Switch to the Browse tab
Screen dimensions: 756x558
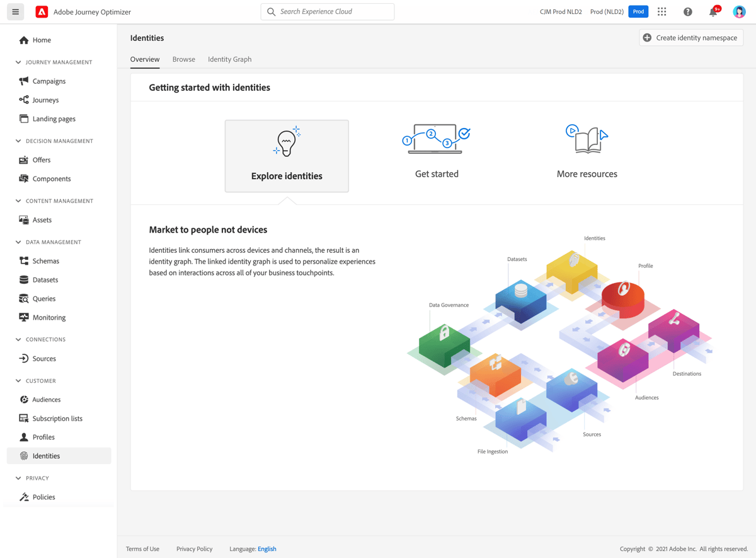pos(183,59)
